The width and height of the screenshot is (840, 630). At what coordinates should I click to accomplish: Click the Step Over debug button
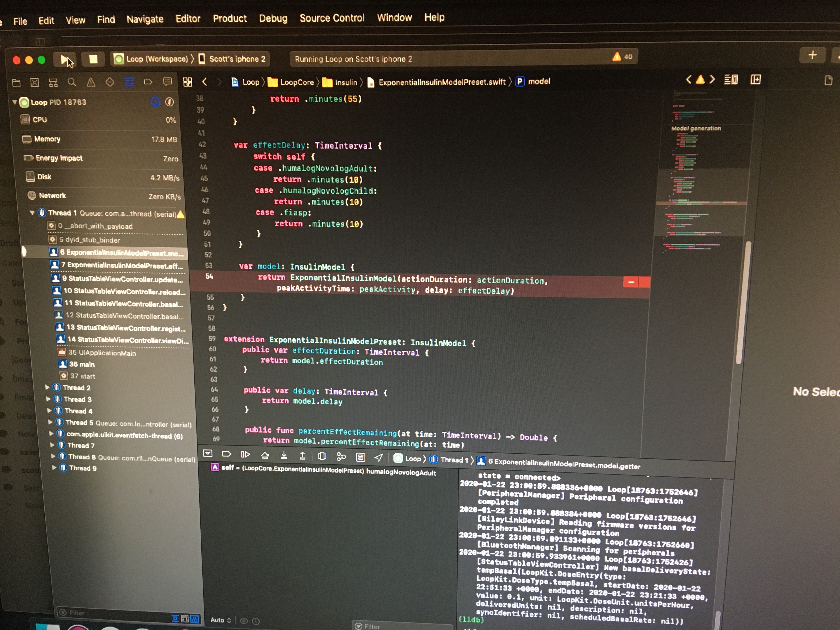click(x=265, y=455)
